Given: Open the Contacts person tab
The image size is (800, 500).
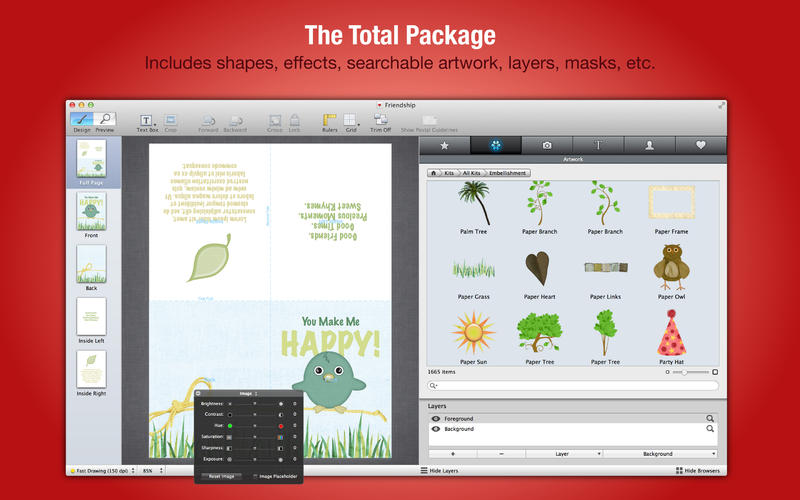Looking at the screenshot, I should coord(649,145).
